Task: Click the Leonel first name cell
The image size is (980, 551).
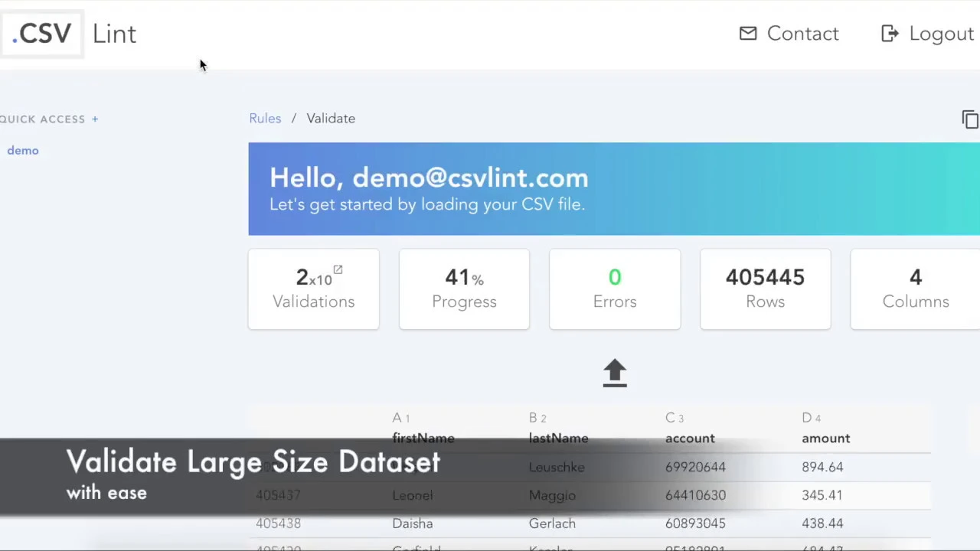Action: pos(412,495)
